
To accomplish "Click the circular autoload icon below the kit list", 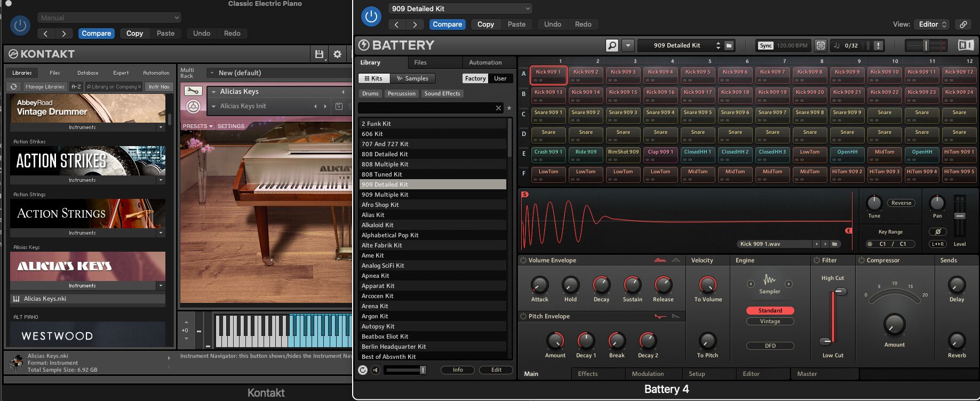I will pos(363,370).
